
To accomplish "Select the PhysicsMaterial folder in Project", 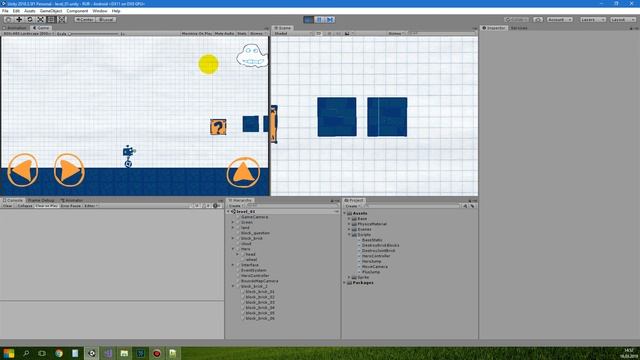I will point(372,224).
